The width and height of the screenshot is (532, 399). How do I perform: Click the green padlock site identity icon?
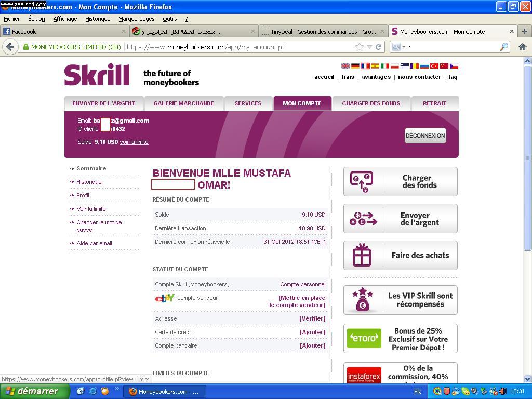[26, 47]
